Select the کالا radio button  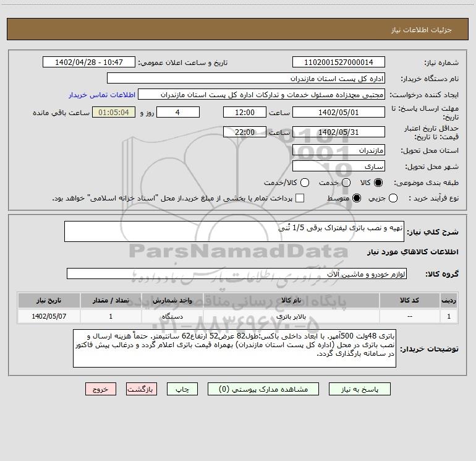coord(378,183)
